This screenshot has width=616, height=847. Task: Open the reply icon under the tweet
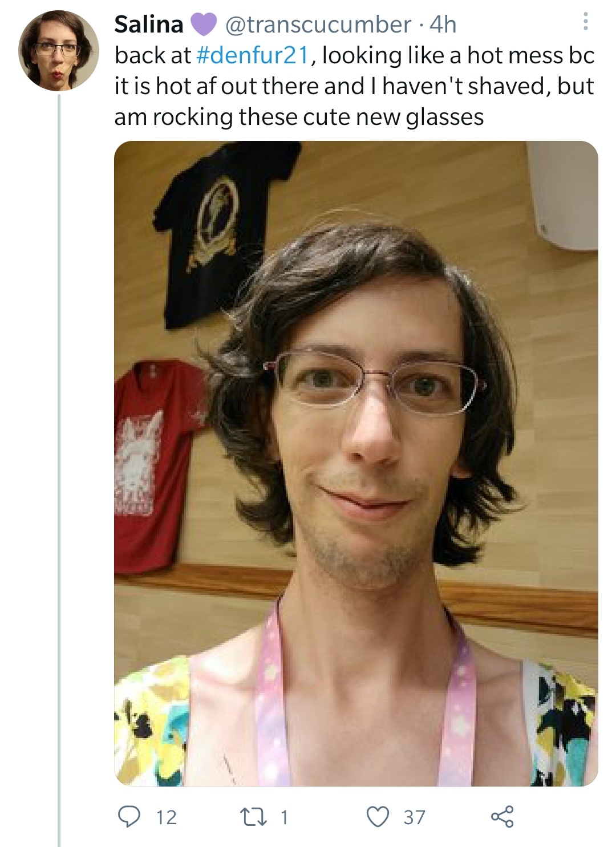pyautogui.click(x=129, y=816)
